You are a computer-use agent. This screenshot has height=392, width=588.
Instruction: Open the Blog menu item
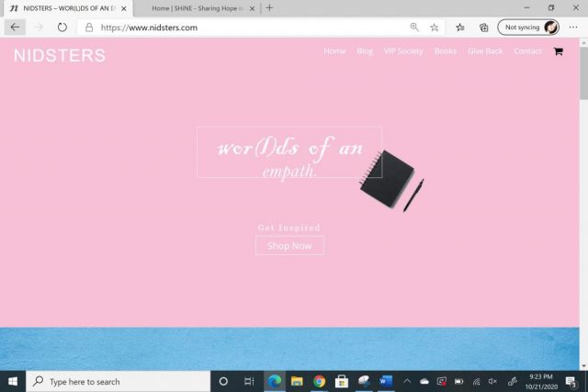(x=365, y=51)
